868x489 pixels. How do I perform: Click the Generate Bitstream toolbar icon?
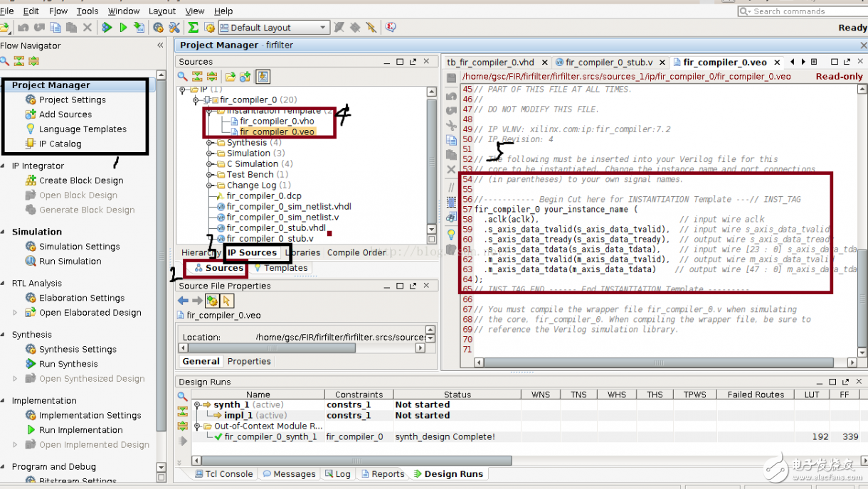pyautogui.click(x=139, y=28)
